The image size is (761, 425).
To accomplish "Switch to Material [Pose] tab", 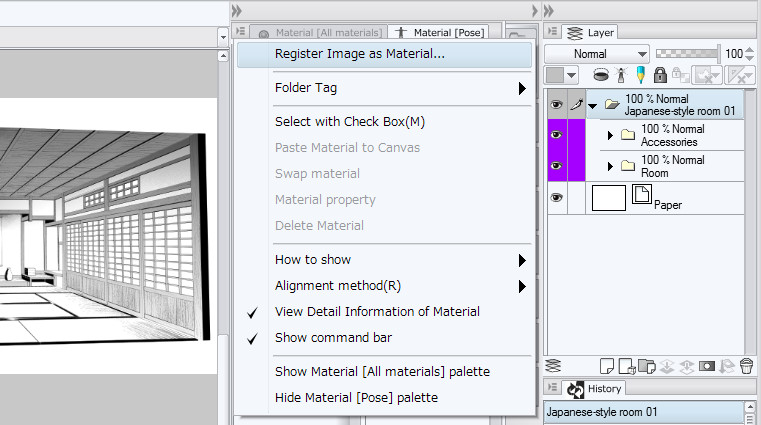I will (x=439, y=32).
